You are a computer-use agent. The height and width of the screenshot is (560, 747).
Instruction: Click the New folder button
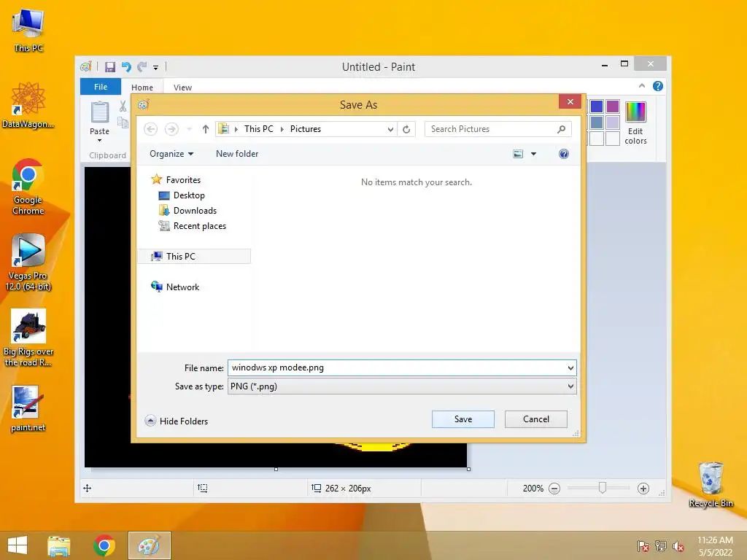pyautogui.click(x=237, y=154)
